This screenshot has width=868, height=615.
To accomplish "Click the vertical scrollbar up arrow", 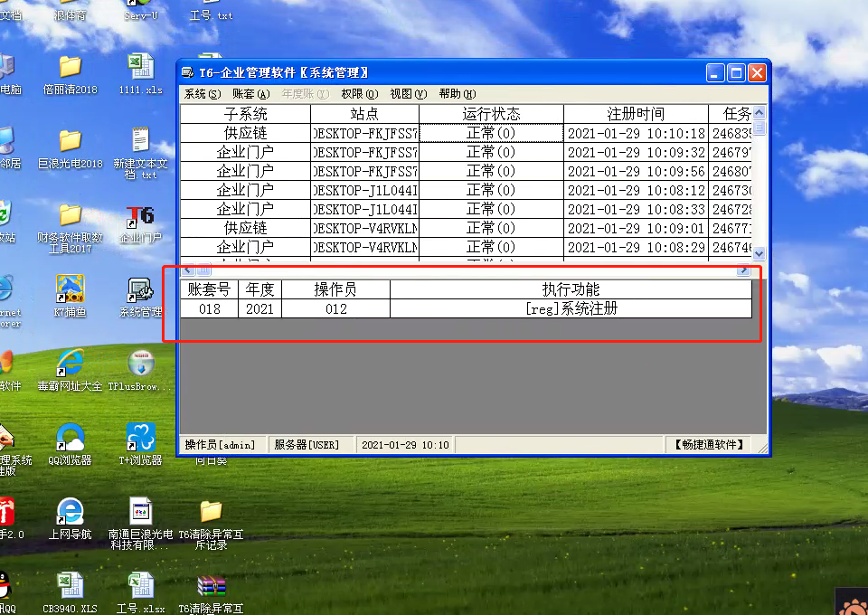I will 759,112.
